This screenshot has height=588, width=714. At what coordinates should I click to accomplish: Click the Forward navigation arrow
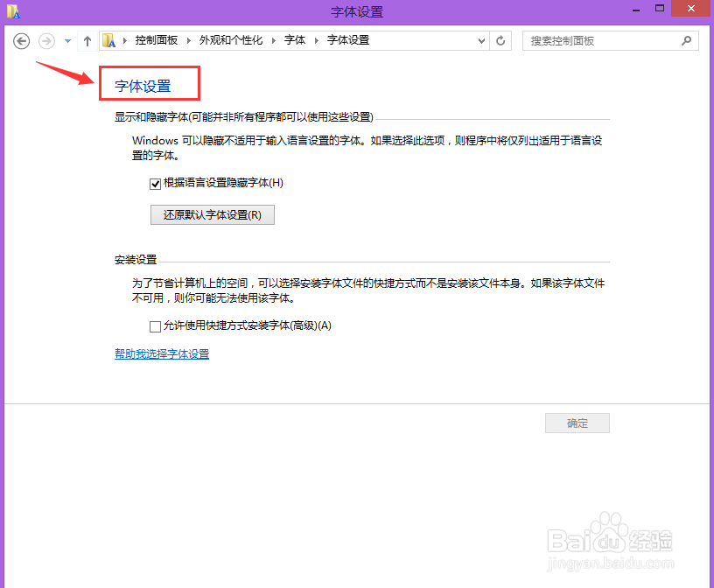pos(45,40)
